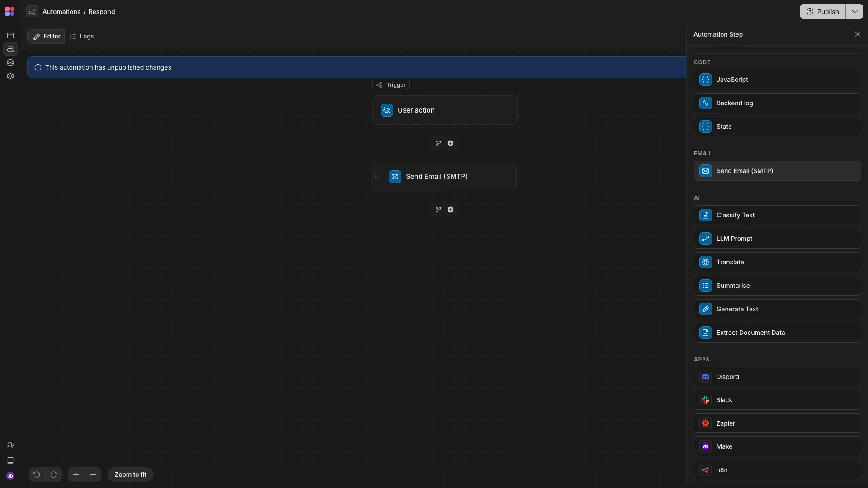The width and height of the screenshot is (868, 488).
Task: Click the redo arrow button
Action: (54, 474)
